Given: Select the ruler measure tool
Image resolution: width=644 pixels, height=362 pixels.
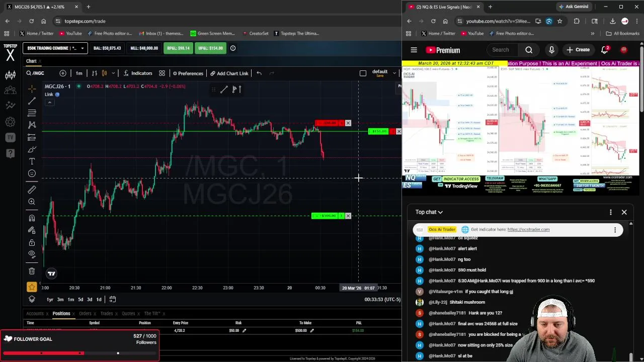Looking at the screenshot, I should click(x=32, y=190).
